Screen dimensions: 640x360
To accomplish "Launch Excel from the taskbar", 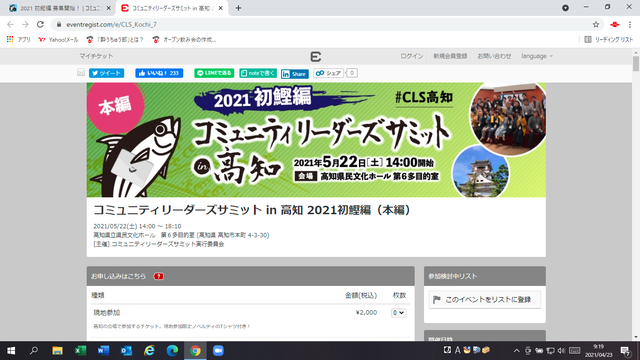I will tap(80, 351).
